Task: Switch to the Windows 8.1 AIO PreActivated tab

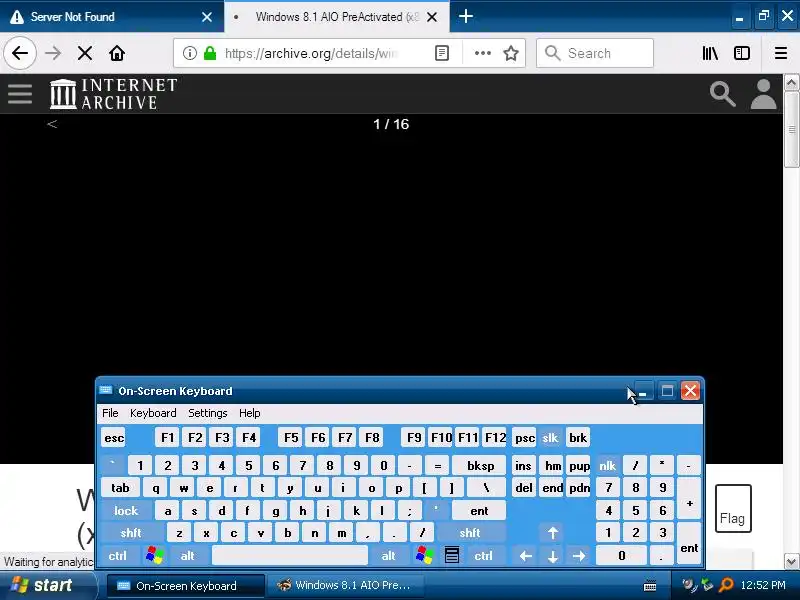Action: pos(337,17)
